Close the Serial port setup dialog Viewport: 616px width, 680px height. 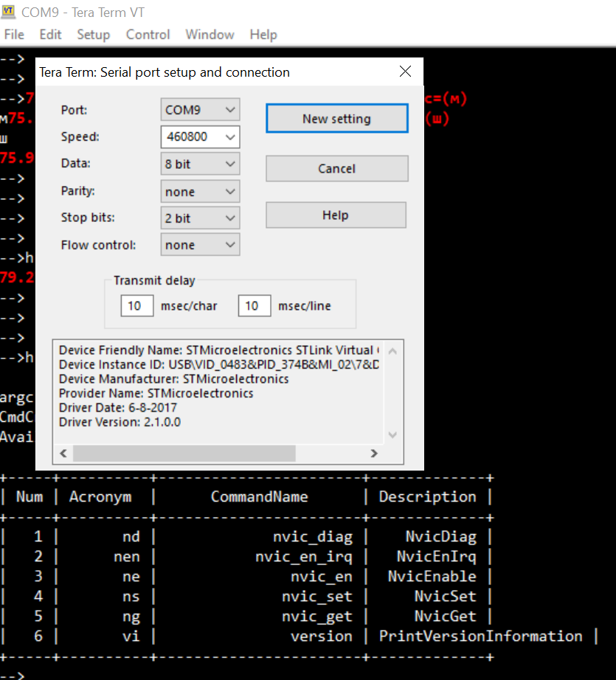point(405,72)
